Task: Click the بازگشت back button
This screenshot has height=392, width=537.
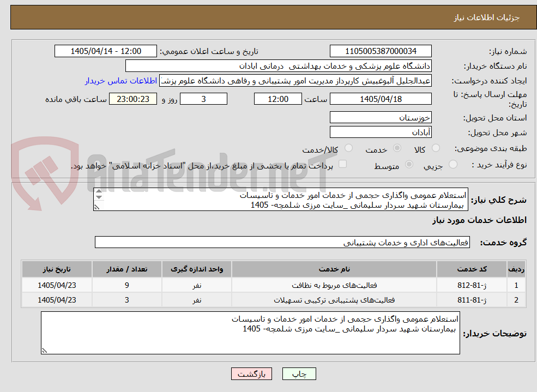Action: (251, 374)
